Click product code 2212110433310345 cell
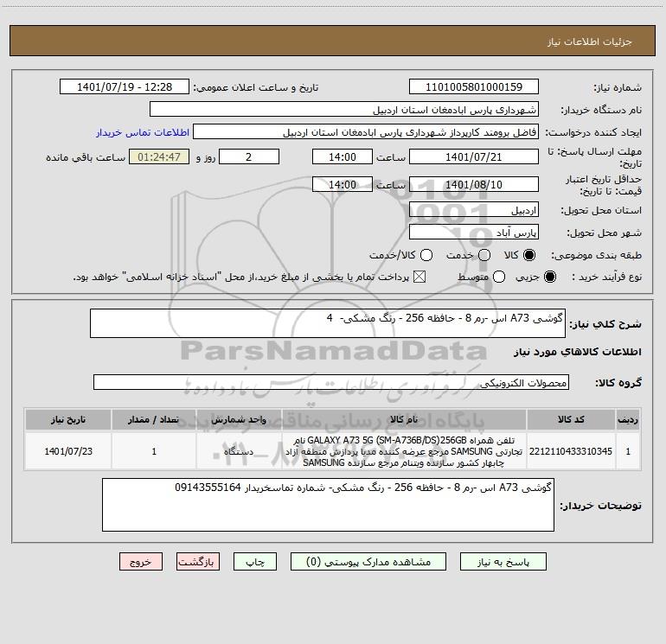 coord(571,451)
